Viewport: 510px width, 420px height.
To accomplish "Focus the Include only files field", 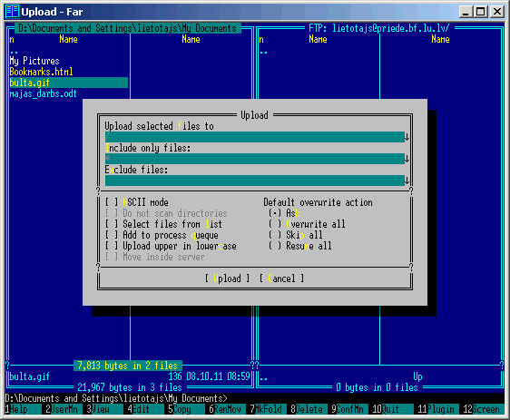I will tap(255, 159).
